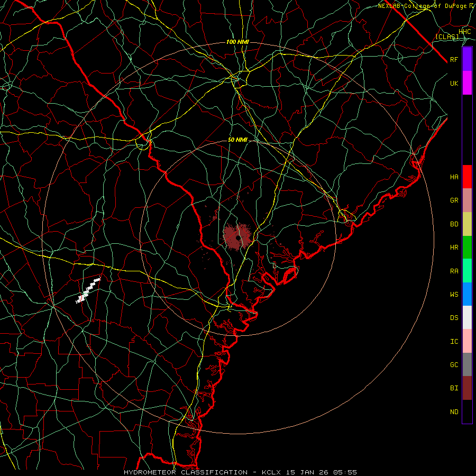Click the UK magenta legend swatch

click(467, 83)
